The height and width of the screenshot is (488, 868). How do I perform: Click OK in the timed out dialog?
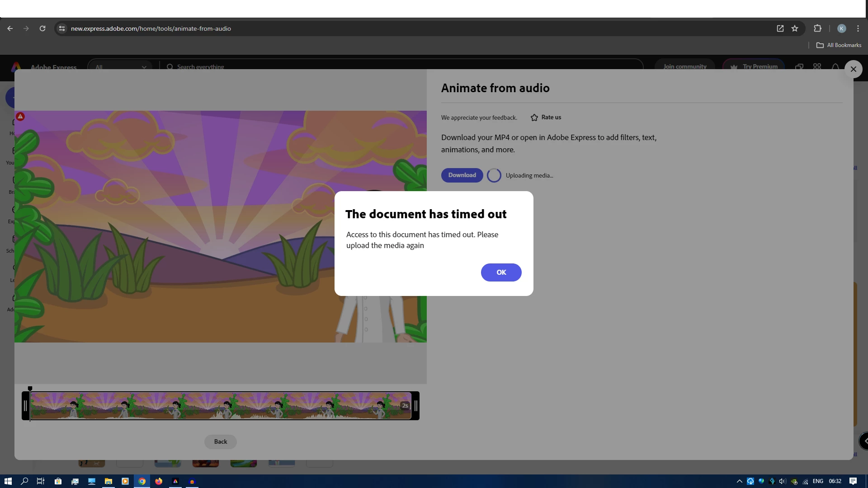pos(501,272)
